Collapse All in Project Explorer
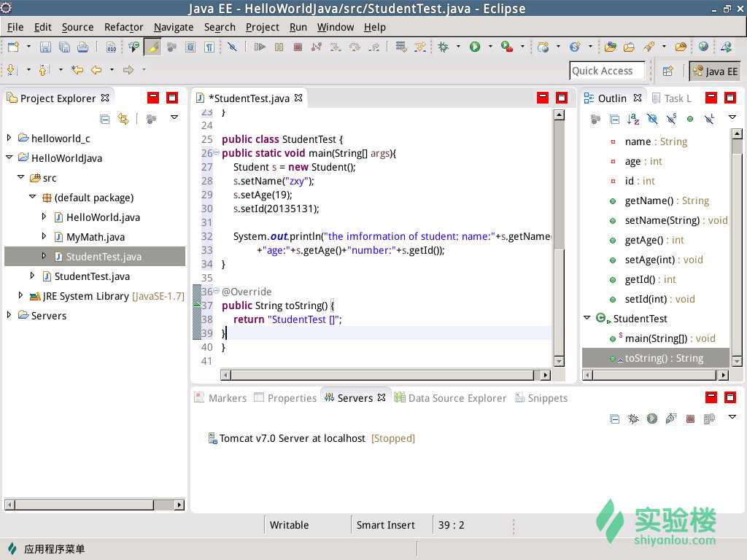Viewport: 747px width, 560px height. (x=105, y=119)
